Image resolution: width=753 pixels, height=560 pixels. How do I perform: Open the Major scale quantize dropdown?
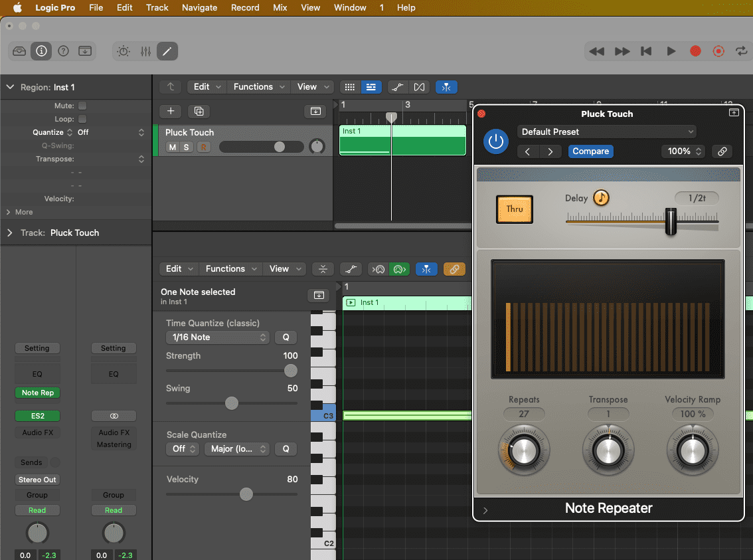[x=237, y=448]
